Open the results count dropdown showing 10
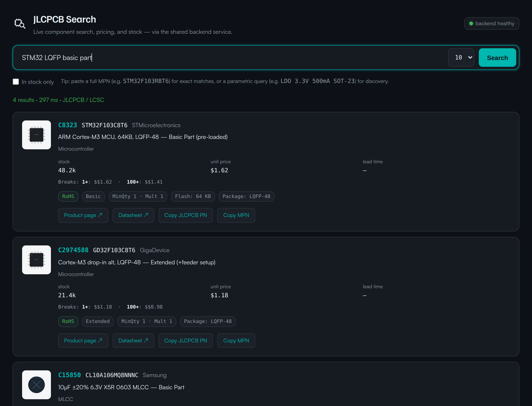532x406 pixels. pyautogui.click(x=461, y=57)
